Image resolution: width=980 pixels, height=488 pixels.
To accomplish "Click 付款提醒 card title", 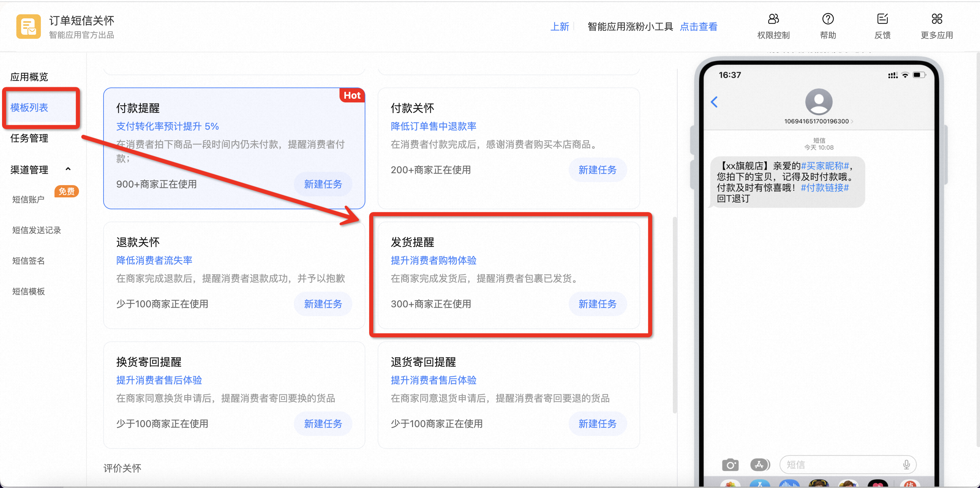I will 138,108.
